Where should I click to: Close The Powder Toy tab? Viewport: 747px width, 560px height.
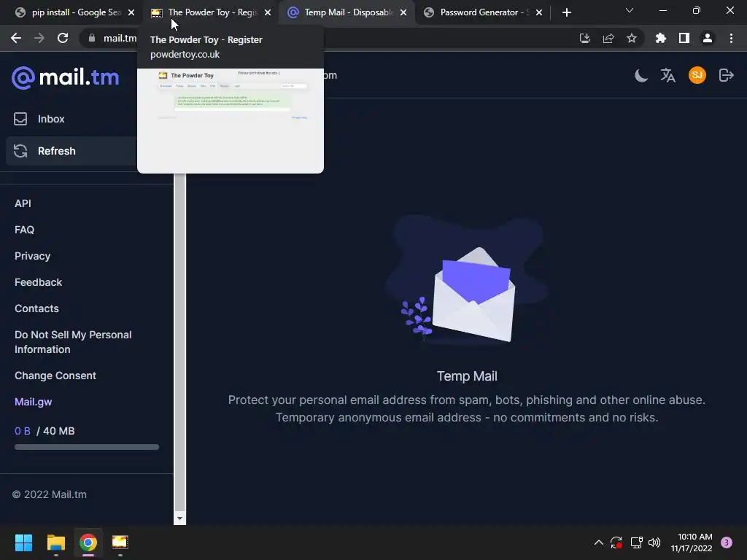(268, 12)
